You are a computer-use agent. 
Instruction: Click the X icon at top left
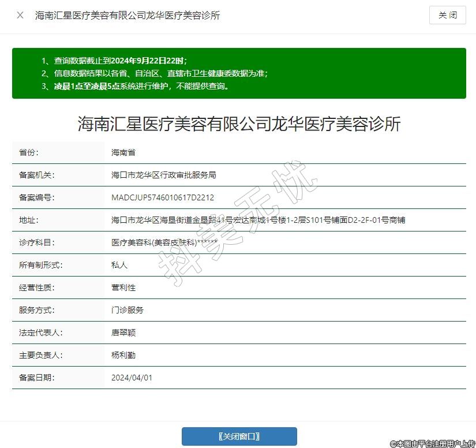(20, 15)
